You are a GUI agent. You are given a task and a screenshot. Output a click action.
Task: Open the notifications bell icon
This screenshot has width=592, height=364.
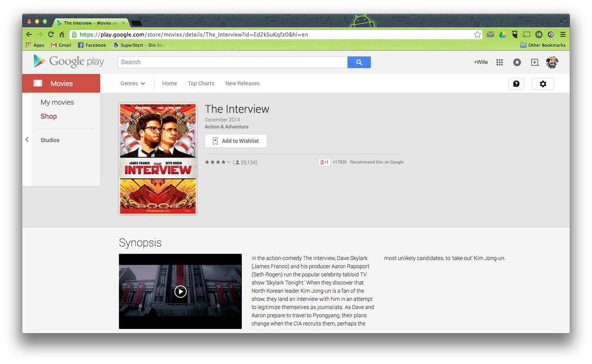tap(517, 62)
